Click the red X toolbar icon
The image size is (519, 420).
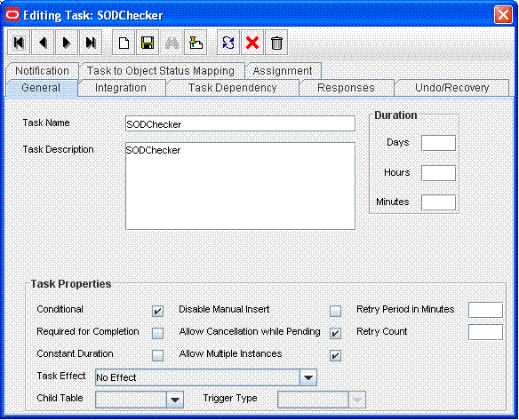pyautogui.click(x=252, y=43)
